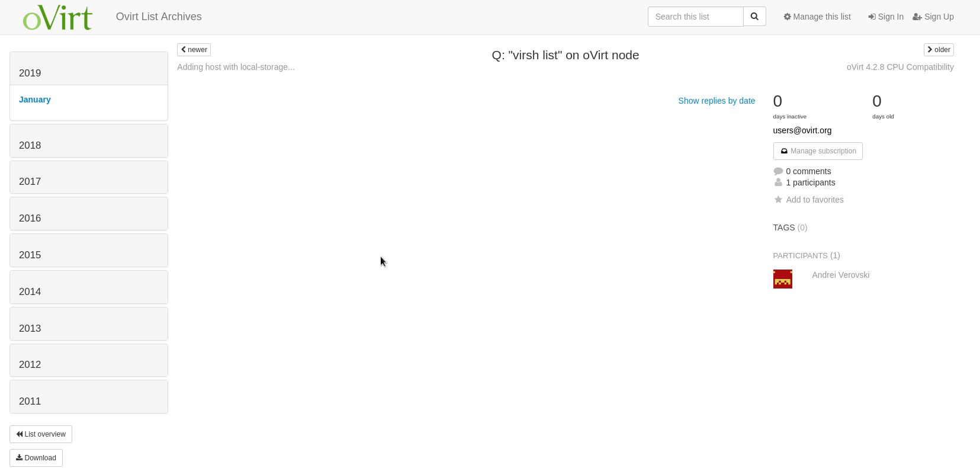The image size is (980, 468).
Task: Expand the 2017 archive year
Action: pyautogui.click(x=30, y=181)
